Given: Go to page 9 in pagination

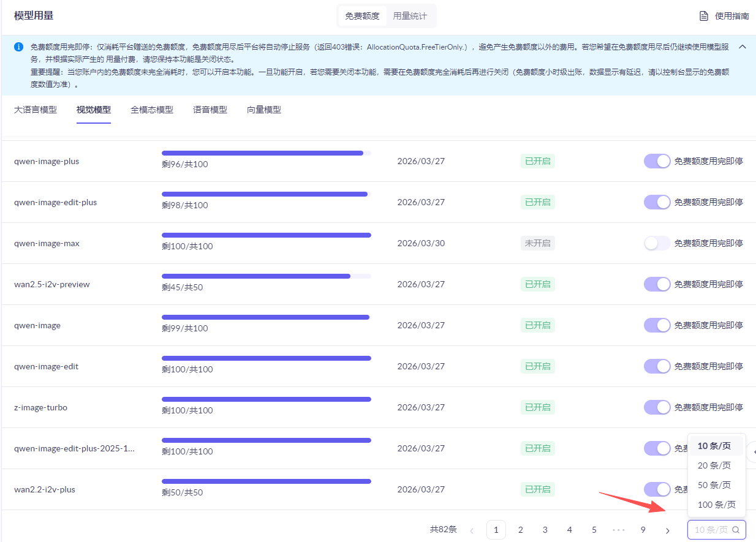Looking at the screenshot, I should pyautogui.click(x=643, y=530).
